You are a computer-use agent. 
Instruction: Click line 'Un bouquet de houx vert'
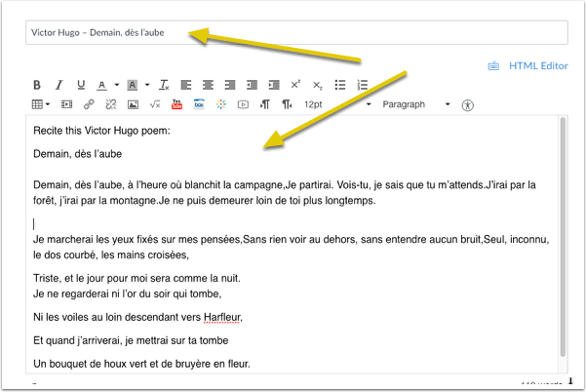(141, 364)
